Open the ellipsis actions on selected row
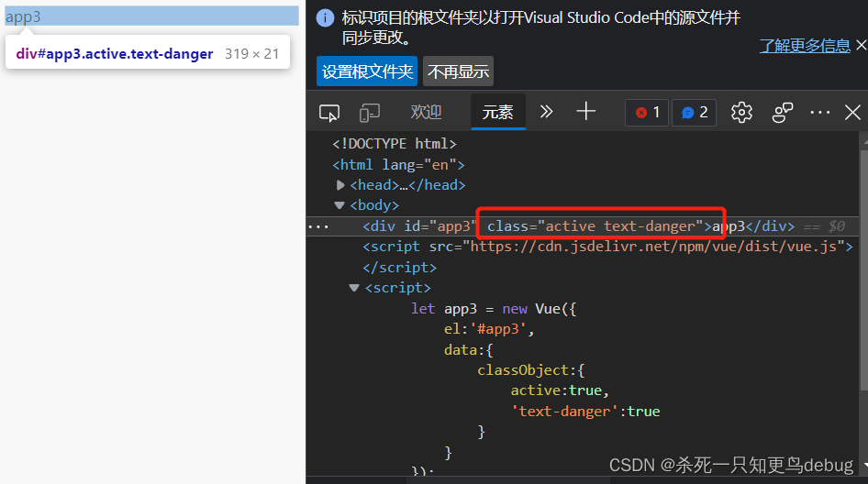This screenshot has width=868, height=484. (319, 226)
